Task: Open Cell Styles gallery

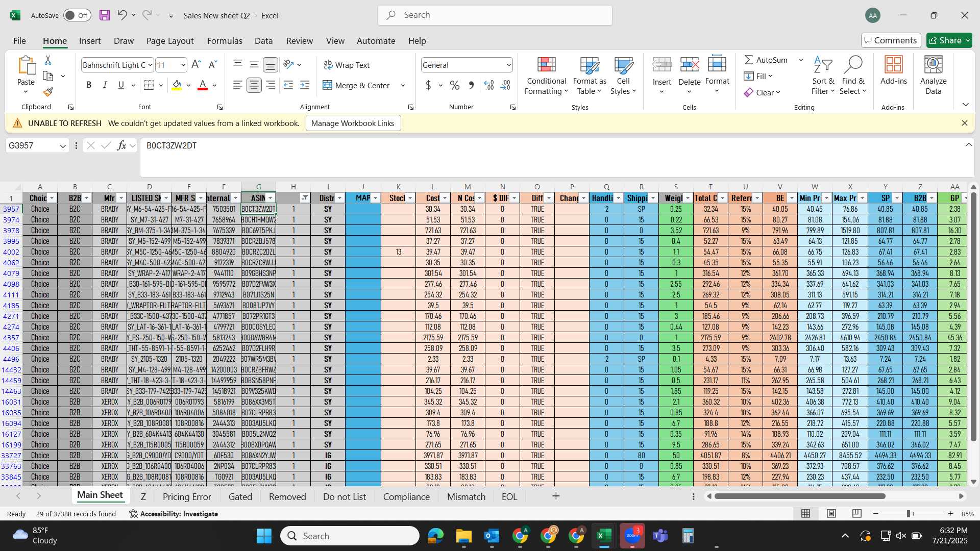Action: [x=623, y=76]
